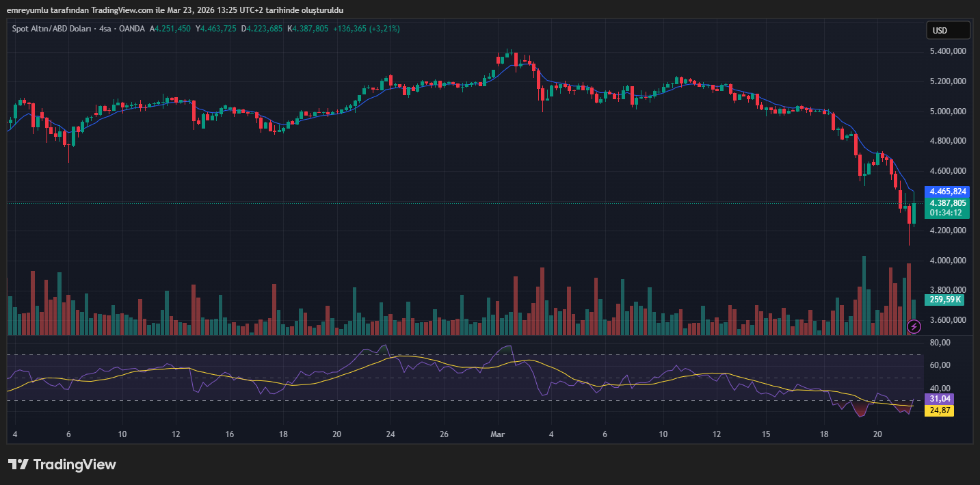Click the 24 date on time axis
The image size is (980, 485).
pos(390,434)
